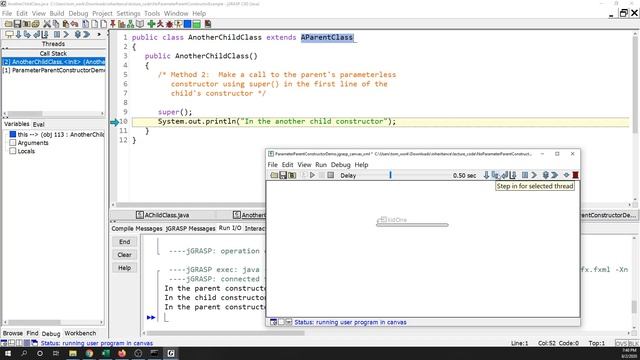
Task: Open the Debug menu in canvas window
Action: (x=340, y=164)
